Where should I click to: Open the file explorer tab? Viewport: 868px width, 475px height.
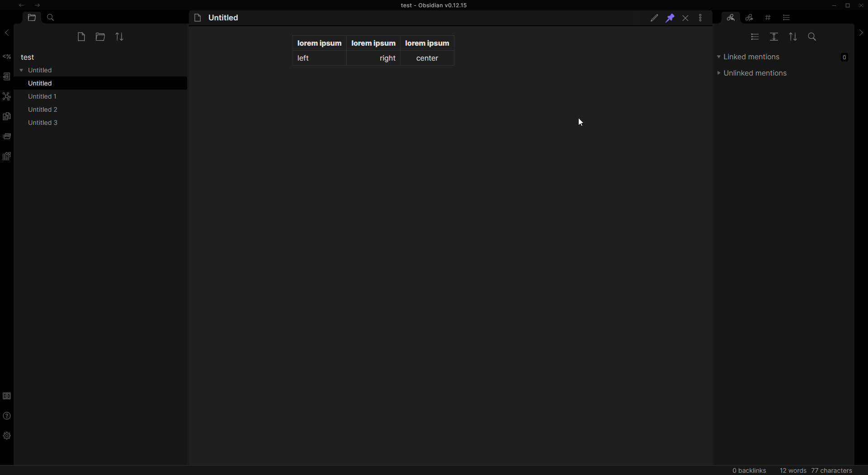click(x=32, y=18)
